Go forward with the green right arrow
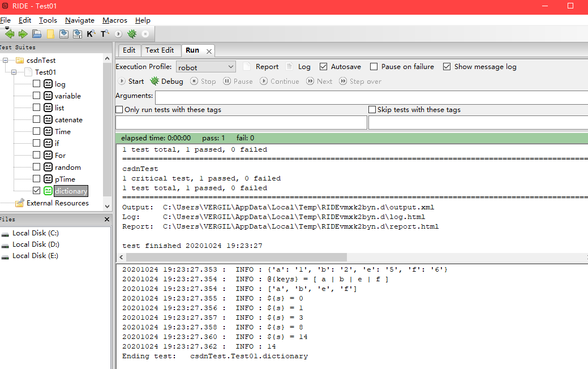 (23, 34)
